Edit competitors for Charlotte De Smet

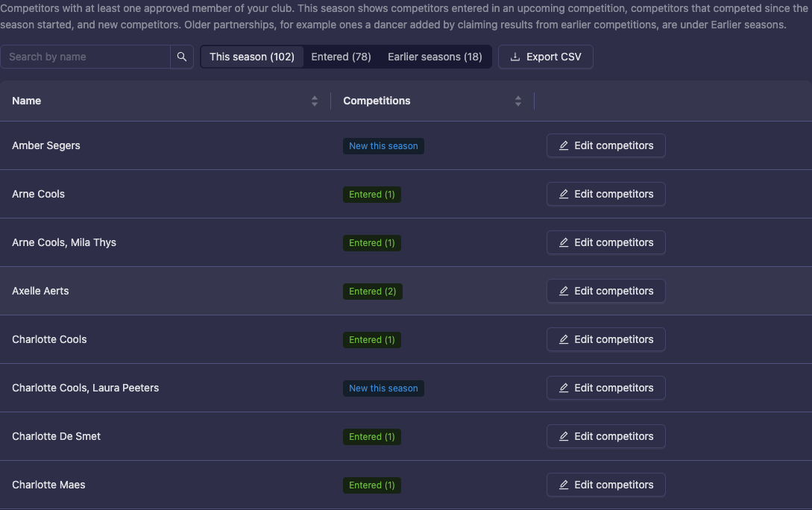click(606, 436)
